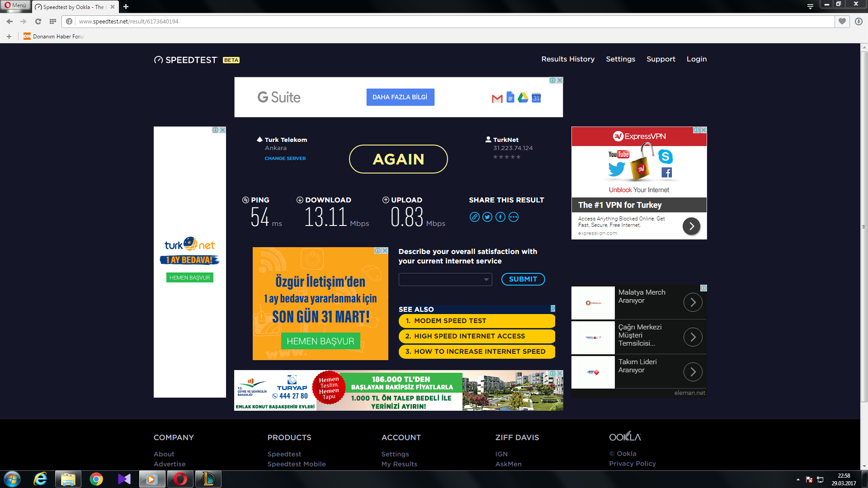Expand Malatya Merch Aranıyor ad arrow
This screenshot has height=488, width=868.
click(x=693, y=302)
